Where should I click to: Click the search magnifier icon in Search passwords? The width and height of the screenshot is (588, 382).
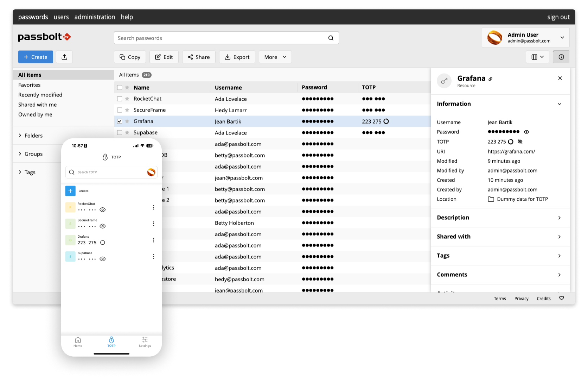[x=331, y=38]
